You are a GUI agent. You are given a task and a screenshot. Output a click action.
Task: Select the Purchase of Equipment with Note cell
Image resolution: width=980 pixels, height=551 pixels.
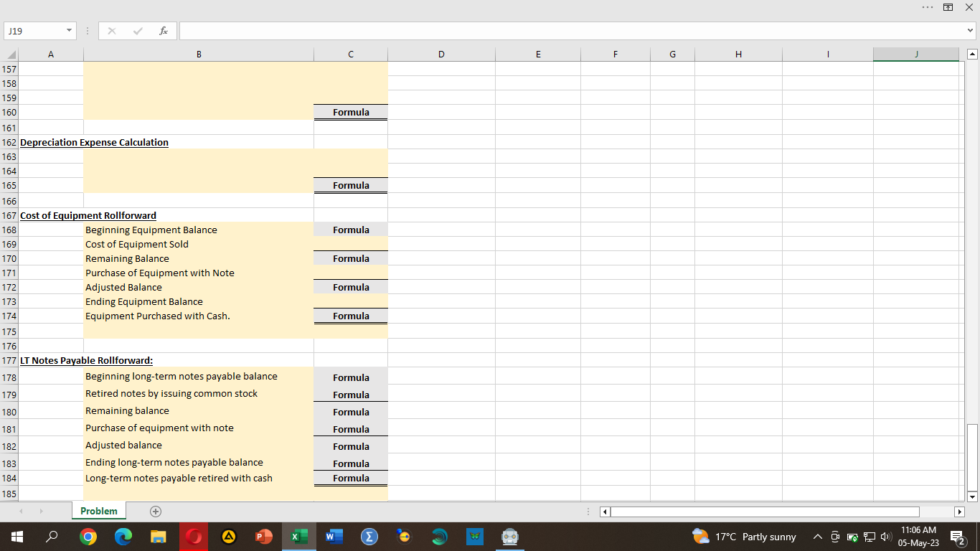pyautogui.click(x=199, y=273)
